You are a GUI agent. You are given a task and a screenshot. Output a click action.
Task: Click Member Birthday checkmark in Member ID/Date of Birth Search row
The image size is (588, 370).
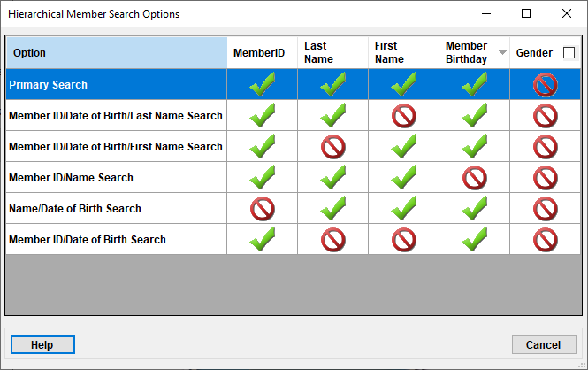pyautogui.click(x=474, y=239)
